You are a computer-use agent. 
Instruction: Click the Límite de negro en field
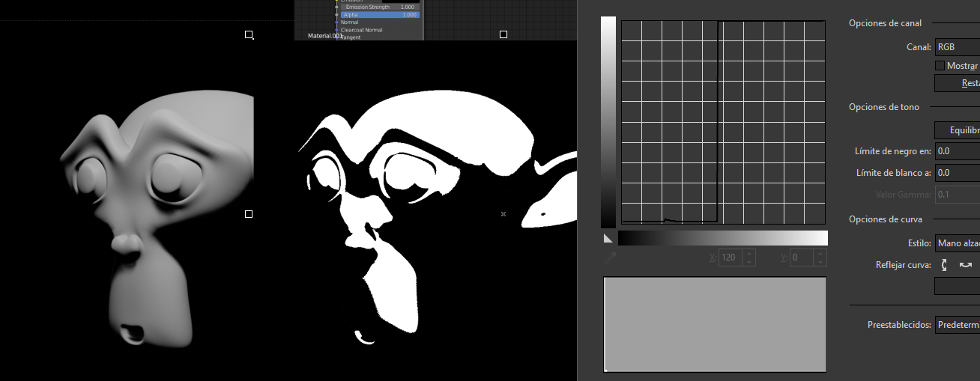click(x=957, y=151)
